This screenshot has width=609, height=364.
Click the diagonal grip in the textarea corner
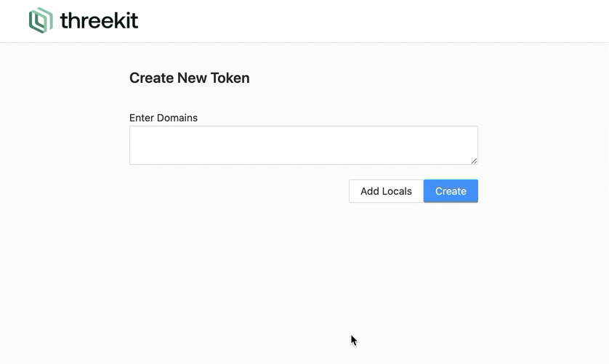474,161
